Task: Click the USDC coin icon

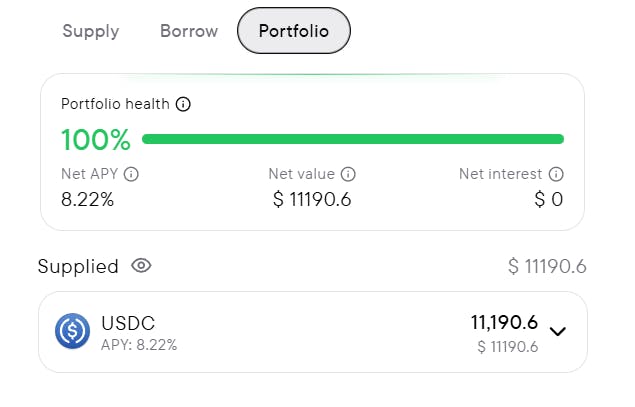Action: 72,331
